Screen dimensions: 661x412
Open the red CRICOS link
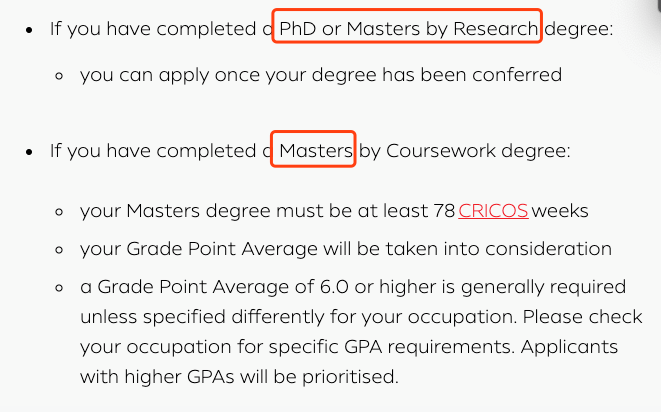493,212
